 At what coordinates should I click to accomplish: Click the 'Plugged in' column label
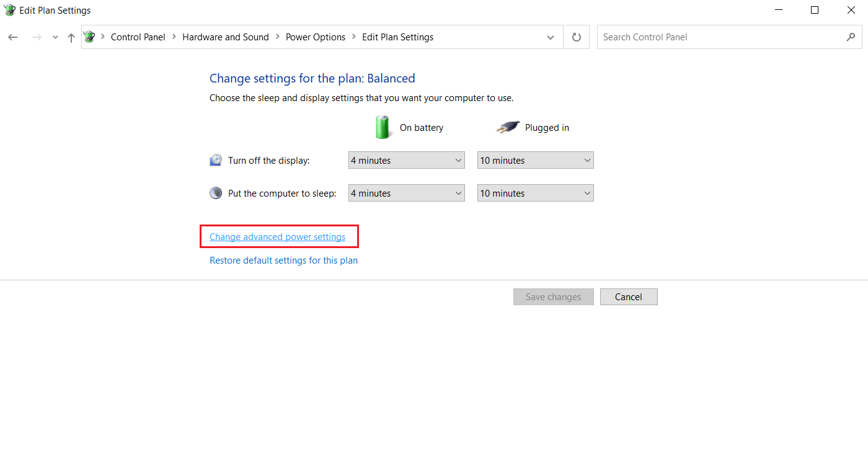pos(547,128)
